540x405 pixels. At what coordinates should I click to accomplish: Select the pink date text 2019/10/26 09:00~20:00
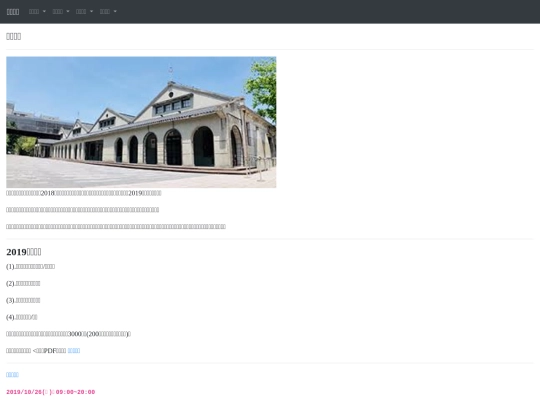(51, 392)
